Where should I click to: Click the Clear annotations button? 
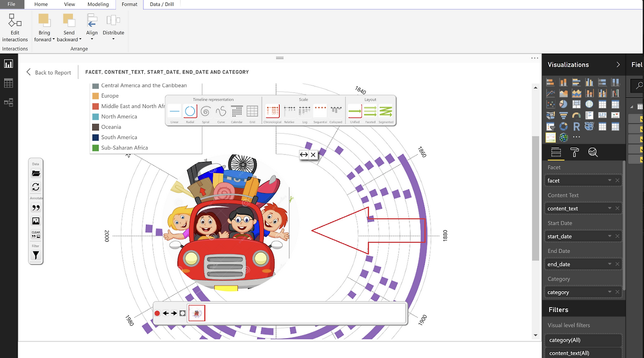pos(36,233)
